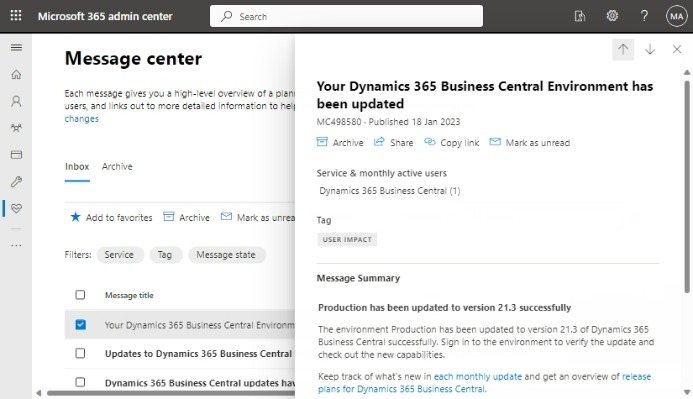Go to Home in sidebar
This screenshot has width=693, height=399.
16,74
